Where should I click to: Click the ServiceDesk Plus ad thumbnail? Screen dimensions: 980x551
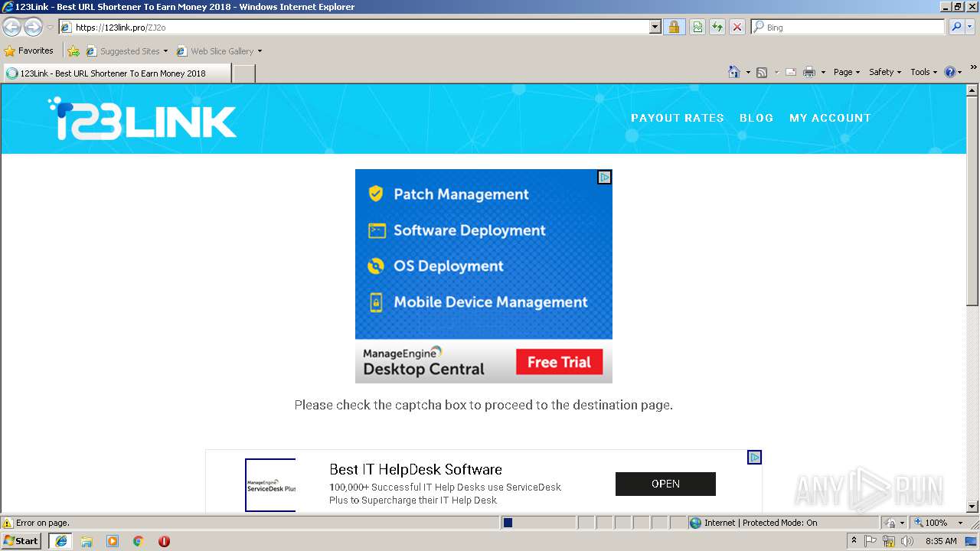tap(270, 485)
